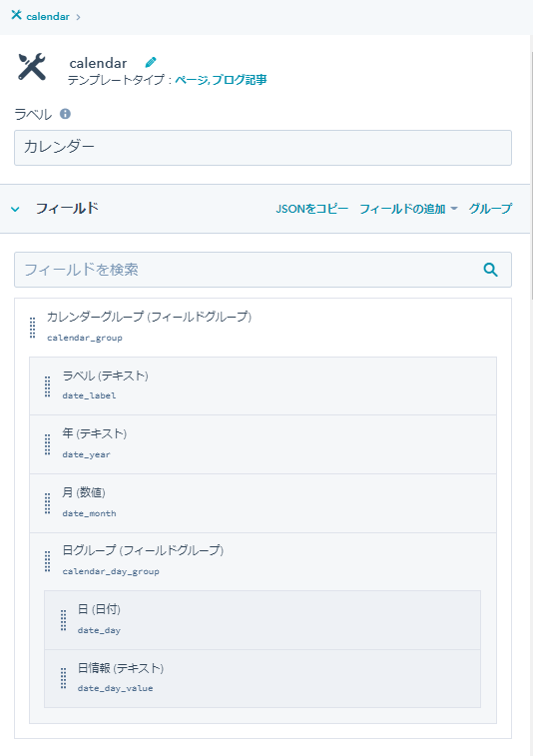Screen dimensions: 533x756
Task: Click the pencil edit icon next to calendar
Action: (151, 62)
